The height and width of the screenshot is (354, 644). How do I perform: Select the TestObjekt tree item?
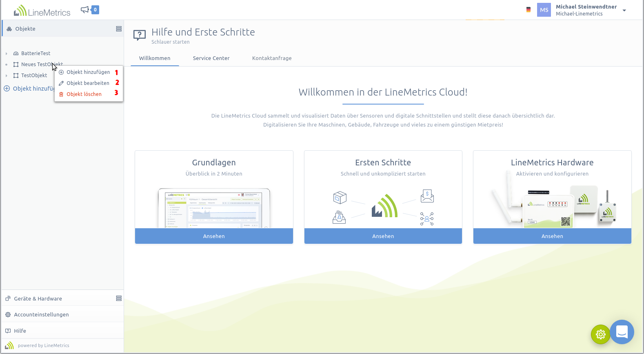pos(34,76)
